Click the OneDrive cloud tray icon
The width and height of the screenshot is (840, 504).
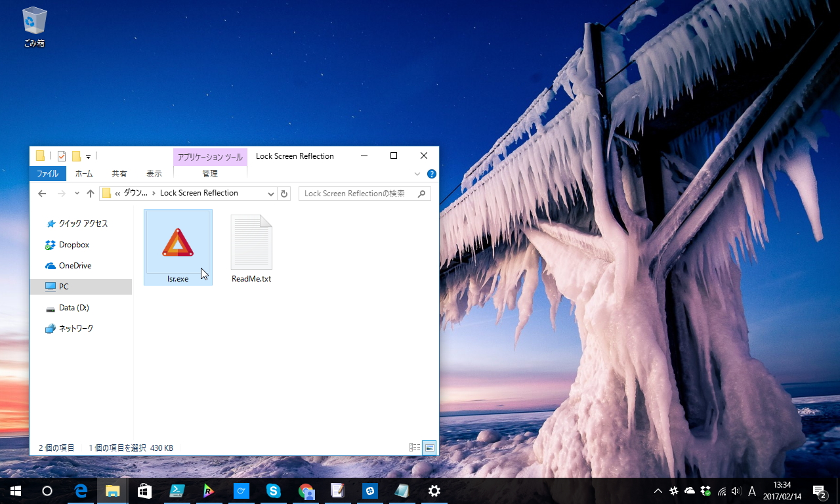pyautogui.click(x=690, y=491)
